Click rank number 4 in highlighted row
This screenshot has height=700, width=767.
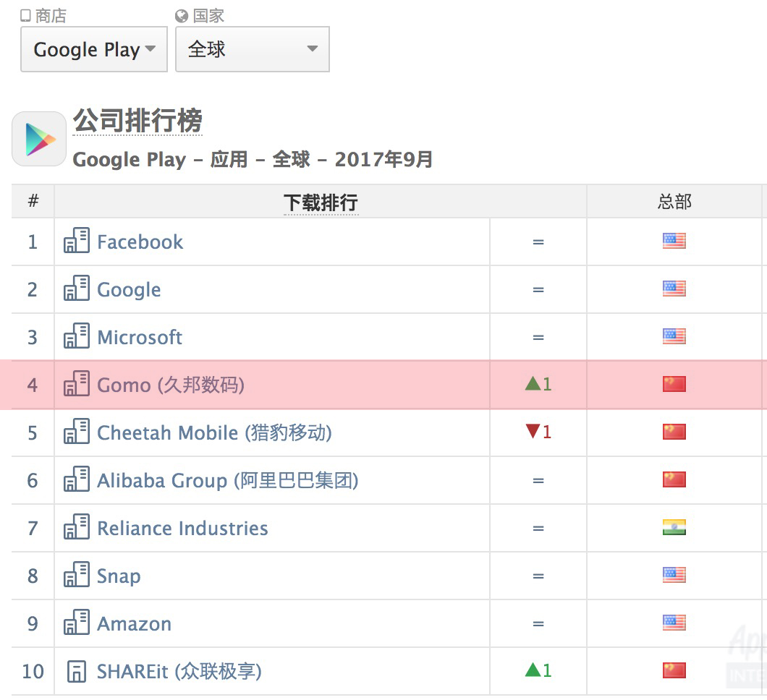pos(33,385)
